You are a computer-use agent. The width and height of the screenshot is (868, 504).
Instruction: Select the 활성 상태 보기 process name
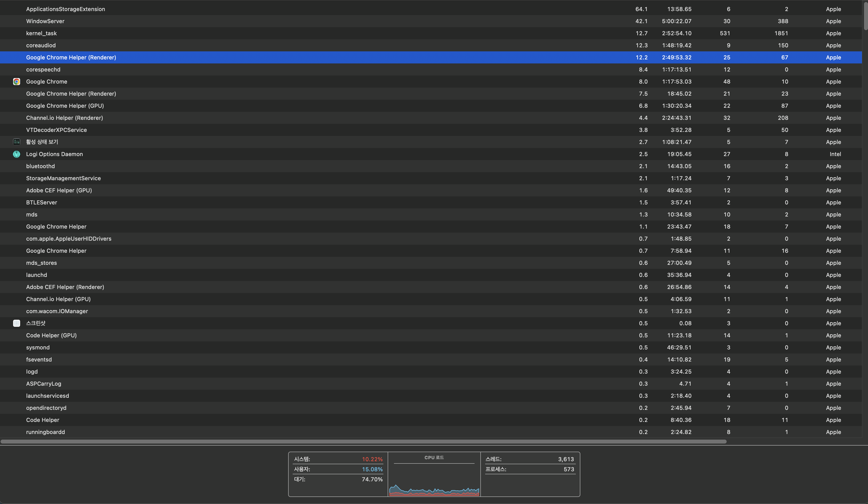click(42, 142)
